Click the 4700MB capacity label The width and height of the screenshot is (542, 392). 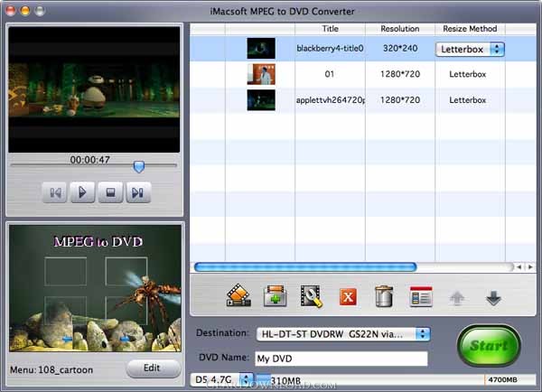[502, 379]
